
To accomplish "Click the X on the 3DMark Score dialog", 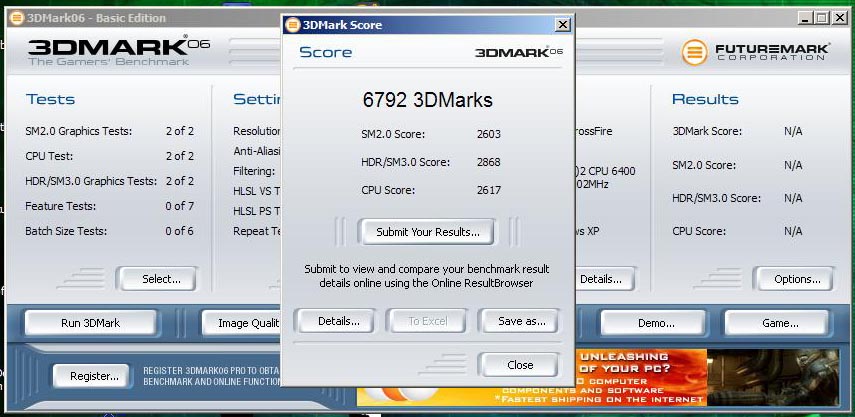I will tap(563, 25).
